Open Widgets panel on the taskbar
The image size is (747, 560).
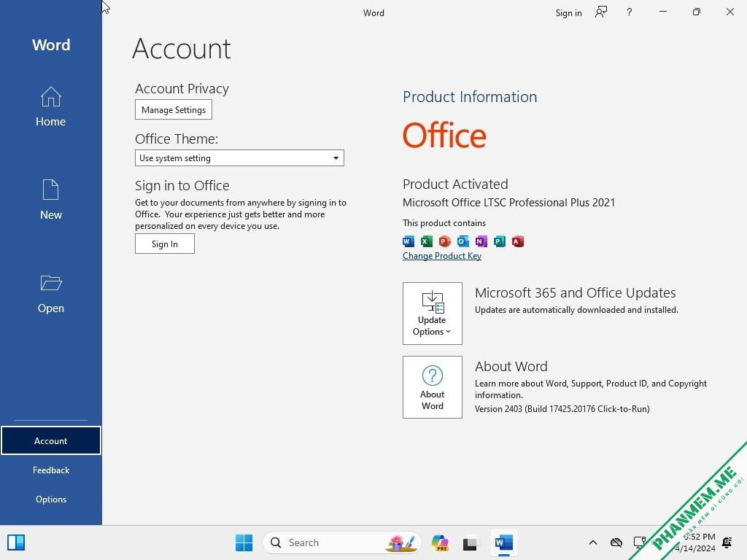[x=16, y=542]
